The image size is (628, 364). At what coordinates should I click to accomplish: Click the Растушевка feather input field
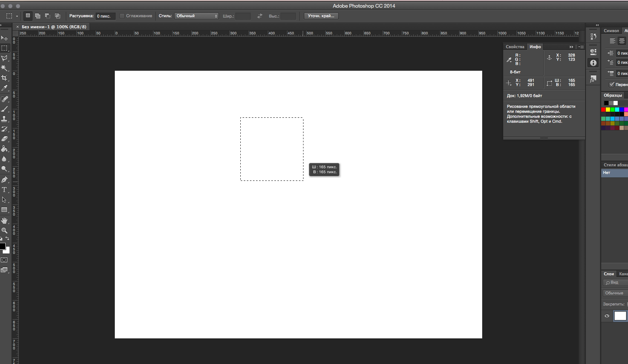pyautogui.click(x=105, y=16)
